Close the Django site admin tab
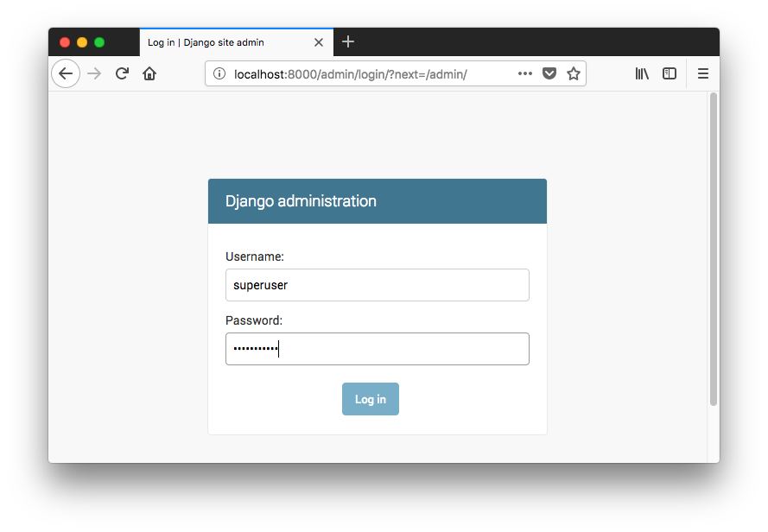Image resolution: width=768 pixels, height=532 pixels. click(319, 42)
